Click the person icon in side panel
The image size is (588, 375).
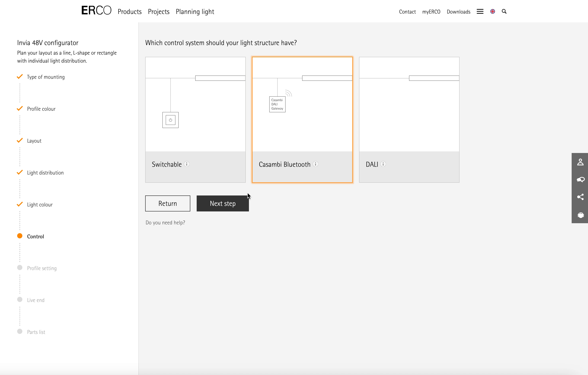[580, 162]
